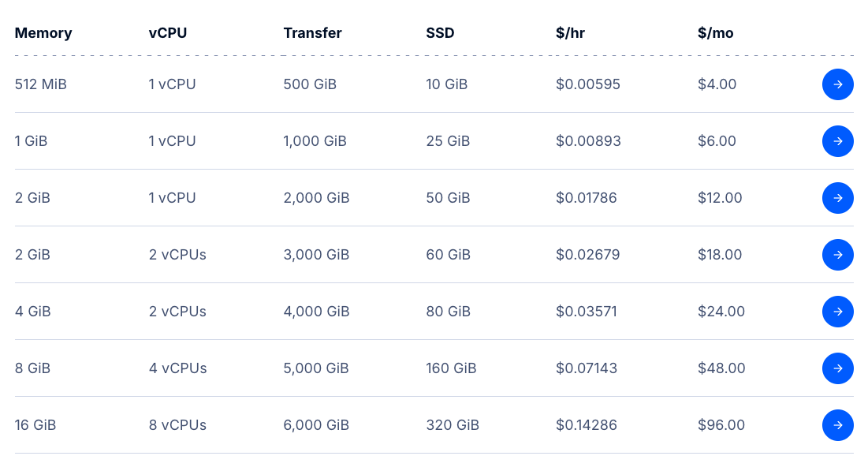Screen dimensions: 868x467
Task: Select the arrow icon on the $6.00 row
Action: click(x=837, y=141)
